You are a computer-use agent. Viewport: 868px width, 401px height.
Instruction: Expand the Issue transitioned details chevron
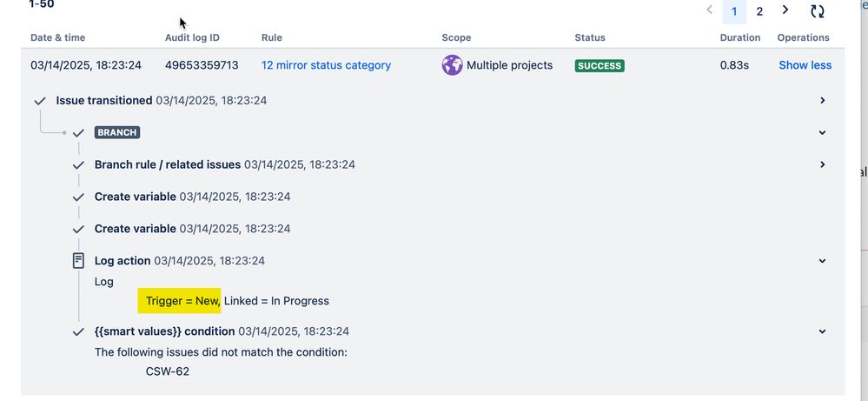(823, 100)
